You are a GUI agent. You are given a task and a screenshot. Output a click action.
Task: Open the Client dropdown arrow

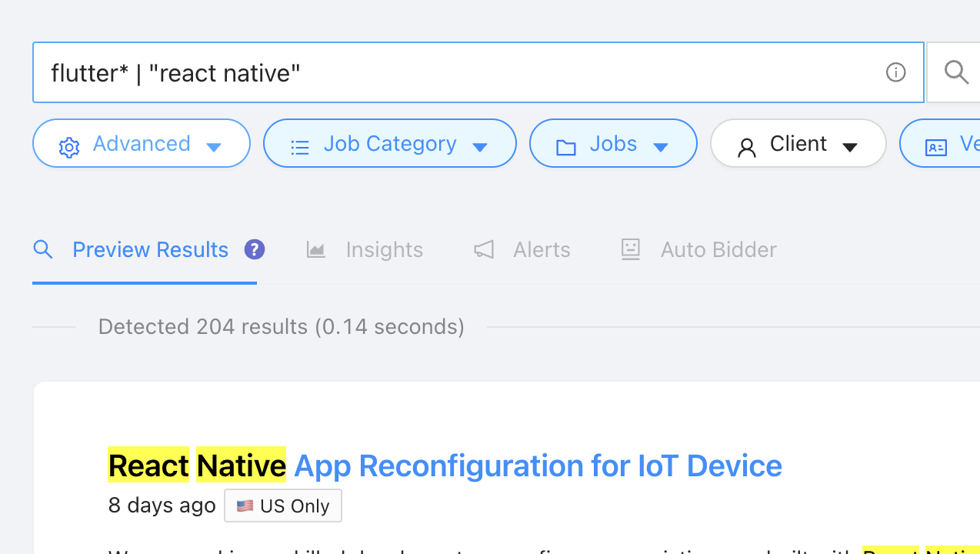tap(850, 147)
